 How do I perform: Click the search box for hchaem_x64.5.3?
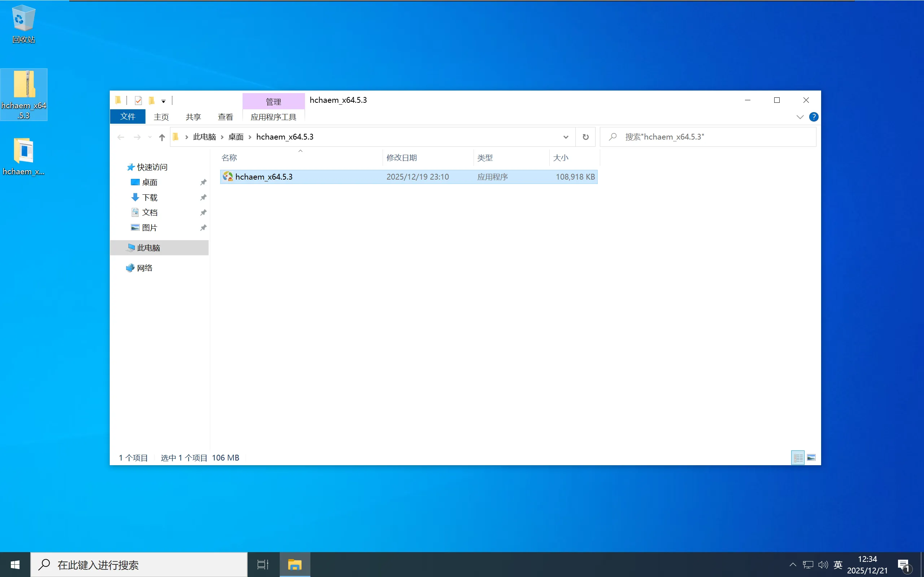714,137
